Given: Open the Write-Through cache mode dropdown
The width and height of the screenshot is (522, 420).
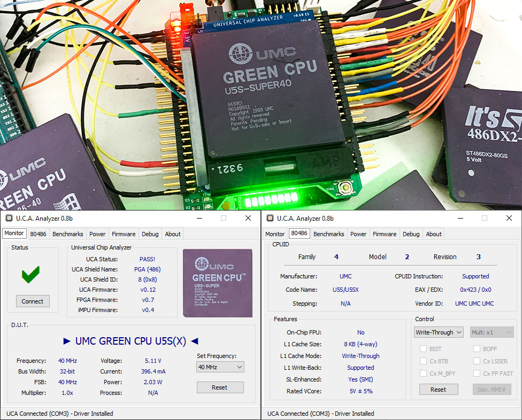Looking at the screenshot, I should pyautogui.click(x=439, y=332).
